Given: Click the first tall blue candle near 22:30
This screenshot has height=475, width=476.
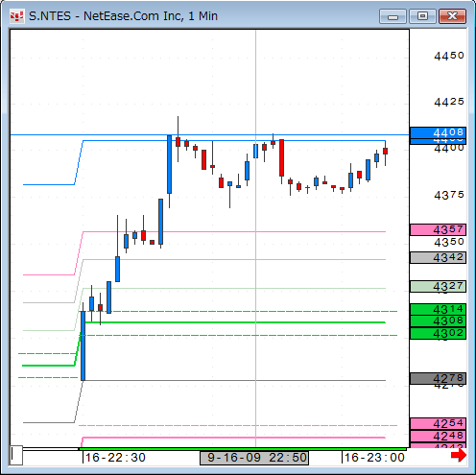Looking at the screenshot, I should coord(83,345).
